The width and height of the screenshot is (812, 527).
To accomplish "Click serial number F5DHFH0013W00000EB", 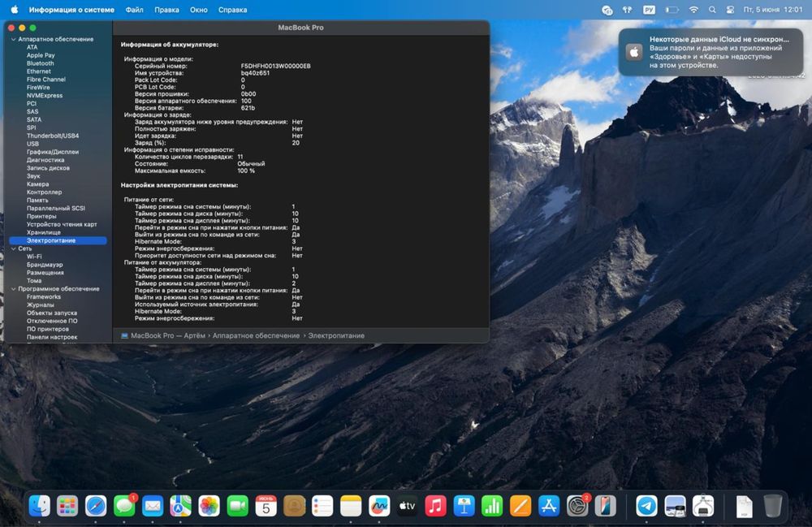I will coord(275,66).
